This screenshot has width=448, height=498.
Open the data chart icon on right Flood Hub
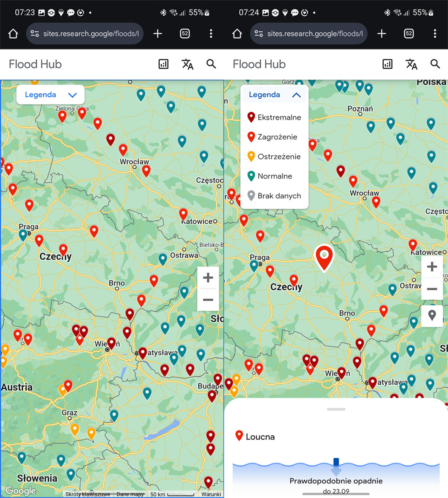tap(387, 64)
